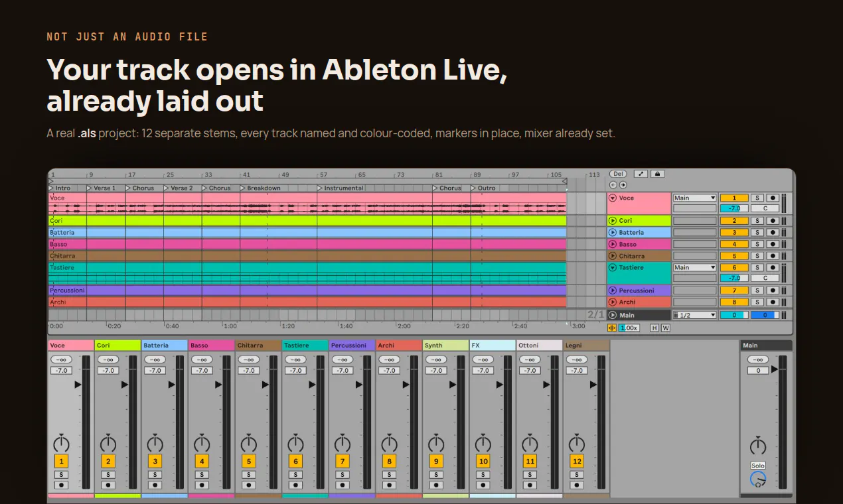Solo the Tastiere channel in the mixer
Viewport: 843px width, 504px height.
295,475
